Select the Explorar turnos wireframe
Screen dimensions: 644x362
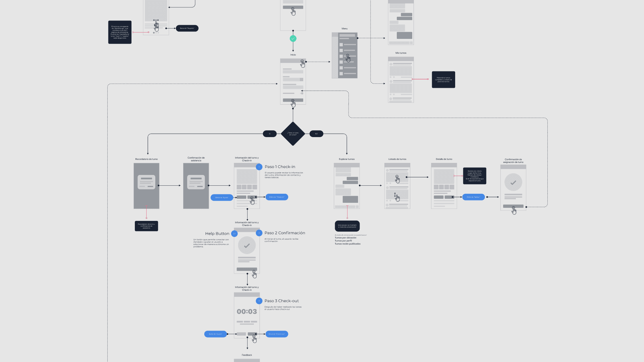point(347,186)
